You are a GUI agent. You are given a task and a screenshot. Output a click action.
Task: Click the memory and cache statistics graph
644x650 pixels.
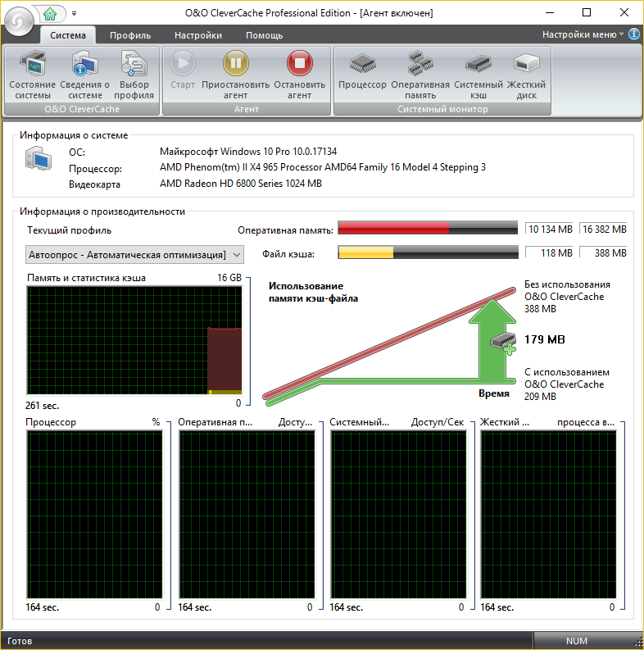click(134, 340)
